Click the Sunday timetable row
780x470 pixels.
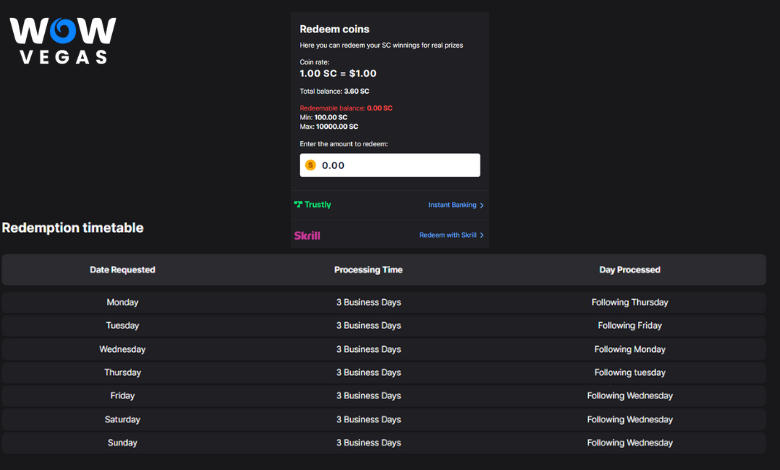click(x=384, y=443)
